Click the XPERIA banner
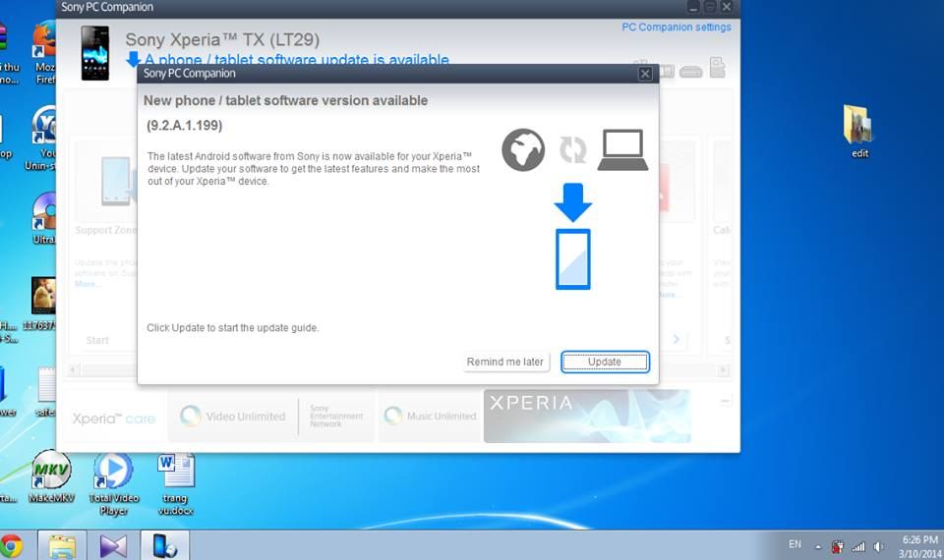 pyautogui.click(x=587, y=416)
